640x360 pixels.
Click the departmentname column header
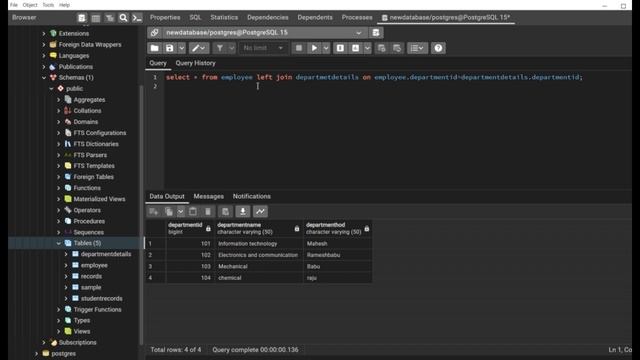[259, 229]
